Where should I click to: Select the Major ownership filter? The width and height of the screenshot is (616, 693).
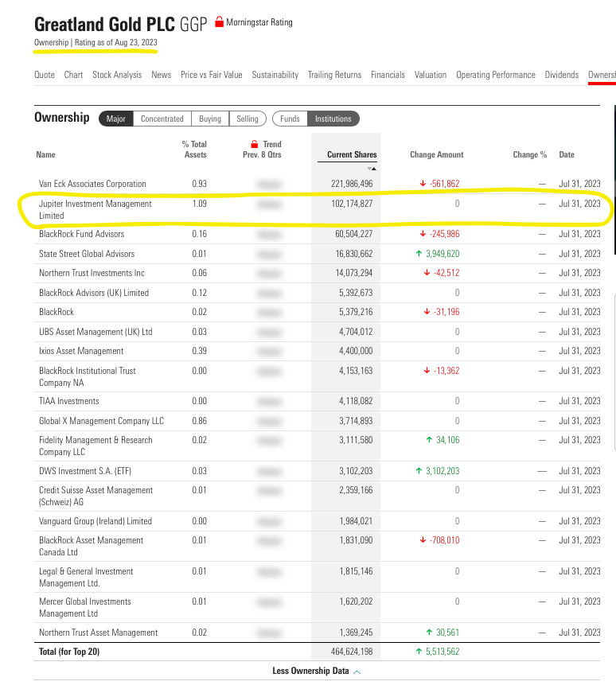[116, 119]
